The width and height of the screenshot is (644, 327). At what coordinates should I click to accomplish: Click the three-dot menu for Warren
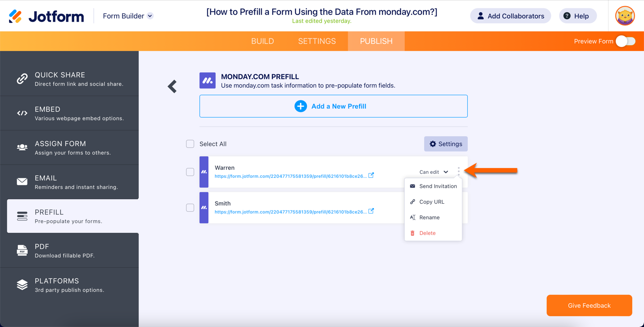point(458,172)
